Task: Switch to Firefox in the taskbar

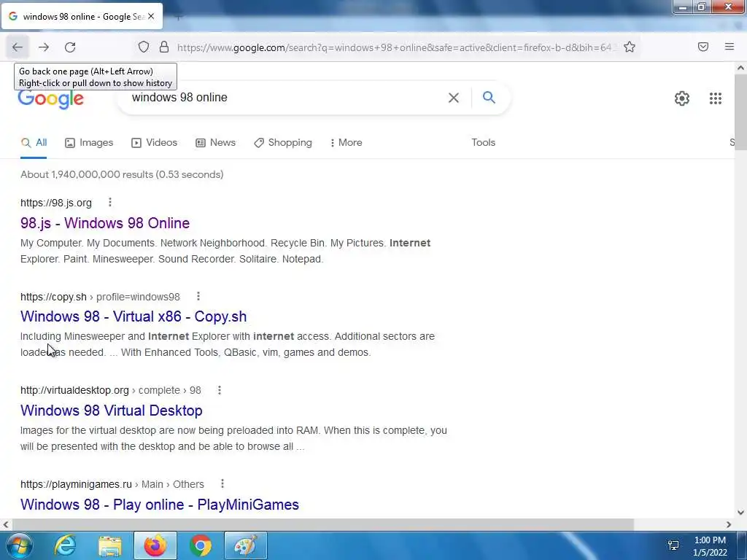Action: [x=155, y=545]
